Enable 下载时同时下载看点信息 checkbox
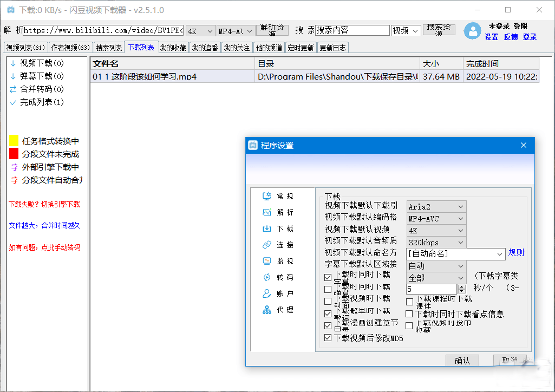This screenshot has width=555, height=392. (x=409, y=314)
